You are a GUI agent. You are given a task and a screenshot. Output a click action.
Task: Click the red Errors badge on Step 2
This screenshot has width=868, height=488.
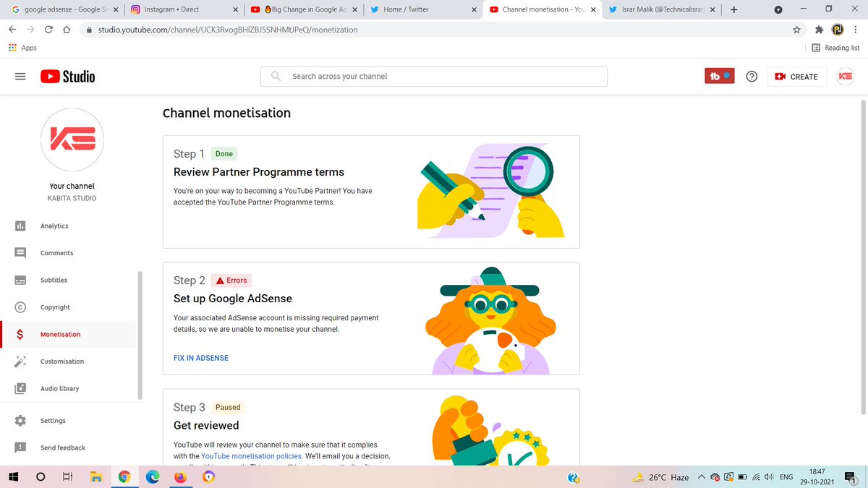point(232,281)
